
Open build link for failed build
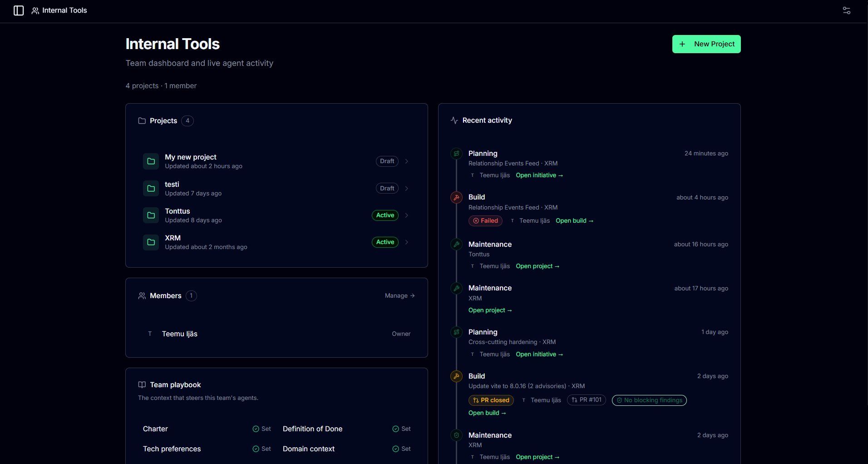click(575, 221)
